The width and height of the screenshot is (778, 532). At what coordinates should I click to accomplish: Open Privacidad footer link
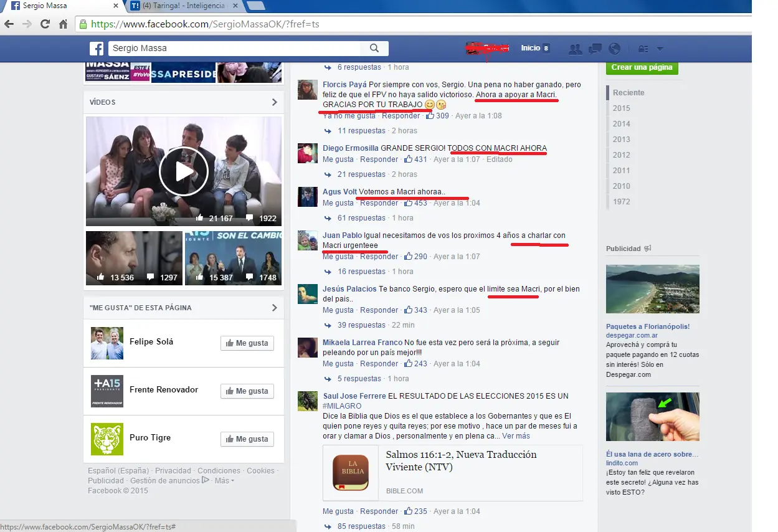(x=174, y=471)
